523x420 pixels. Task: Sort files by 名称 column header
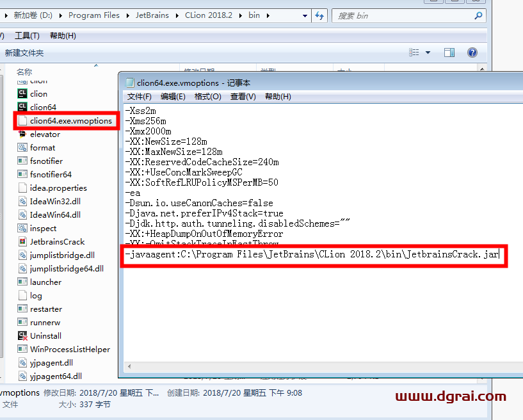(24, 72)
